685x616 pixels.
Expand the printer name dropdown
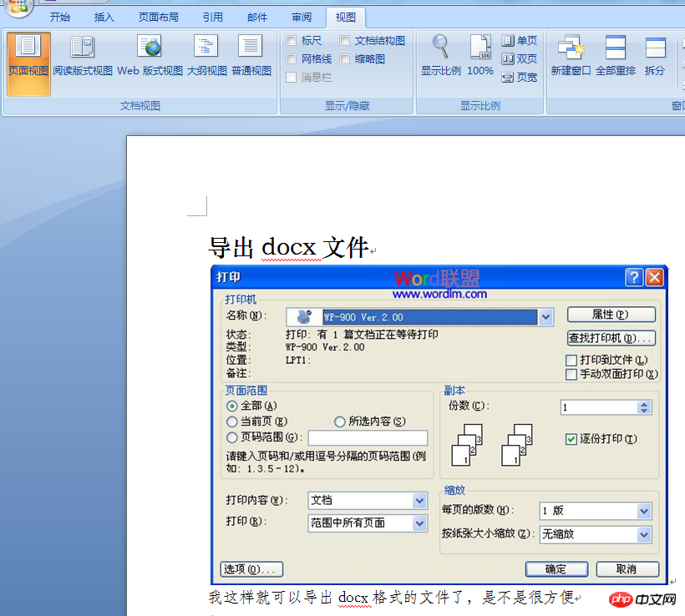coord(545,317)
